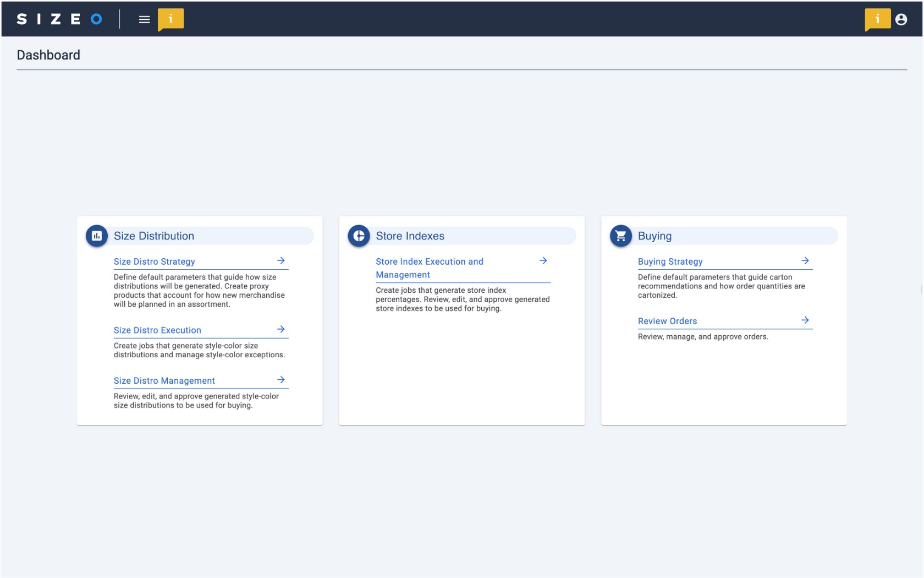This screenshot has height=578, width=924.
Task: Click the arrow next to Buying Strategy
Action: (805, 260)
